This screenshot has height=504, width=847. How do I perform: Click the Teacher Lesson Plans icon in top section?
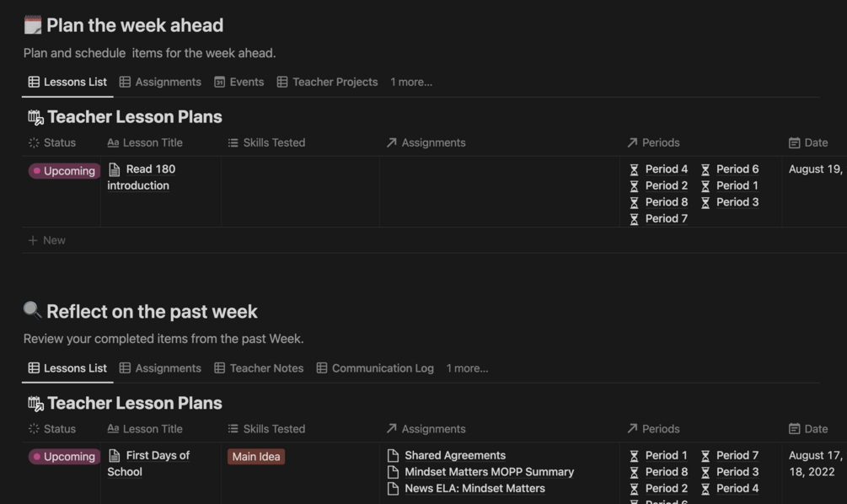35,117
